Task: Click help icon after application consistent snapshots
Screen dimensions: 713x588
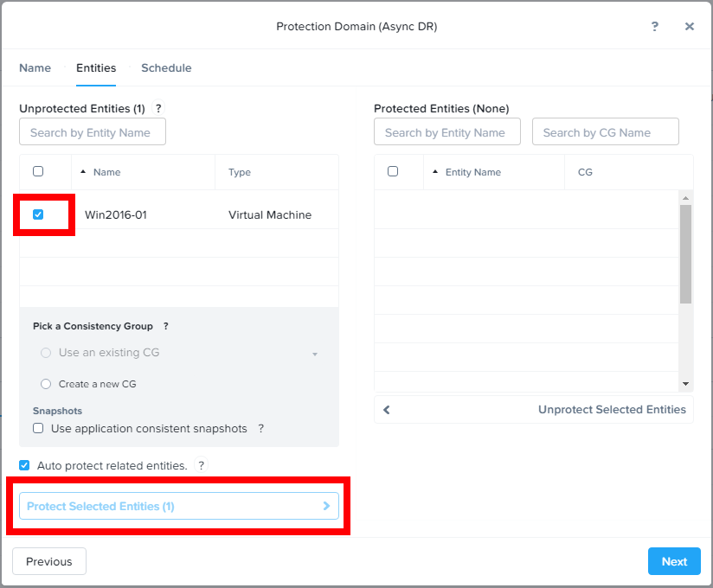Action: (261, 428)
